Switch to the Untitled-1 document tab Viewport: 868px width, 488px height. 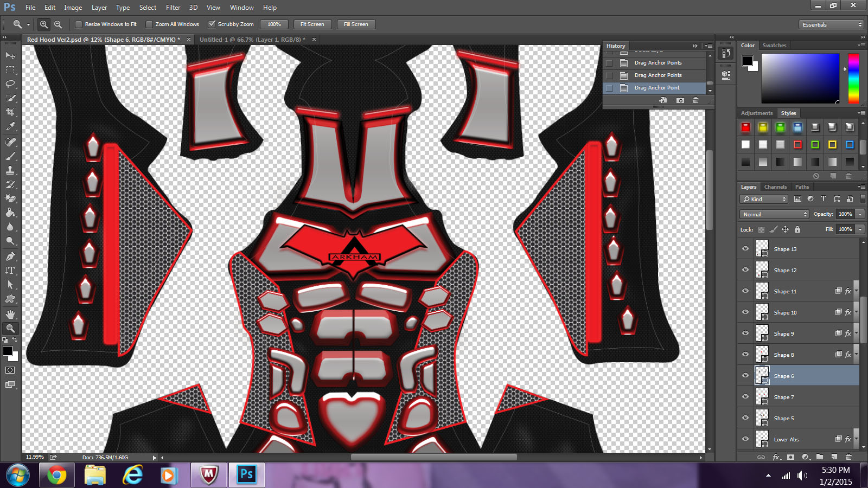(252, 40)
